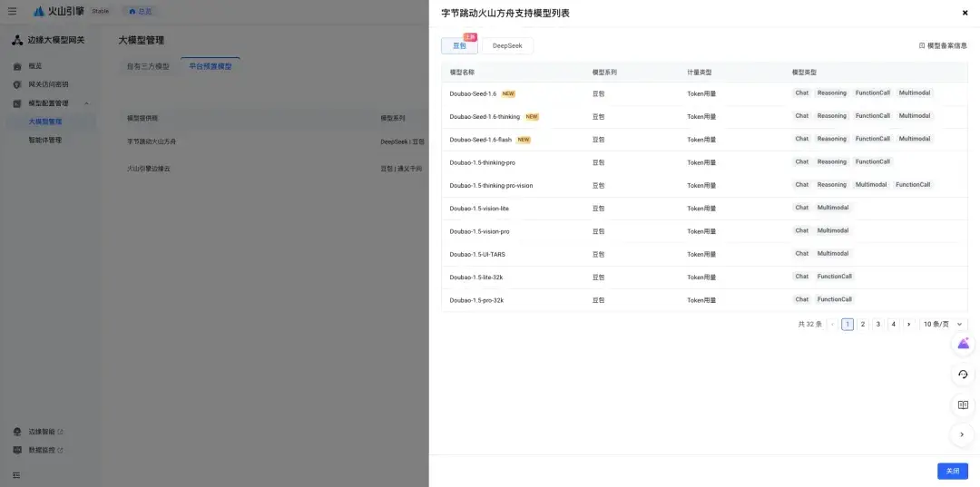Click the Doubao-1.5-vision-pro model name
This screenshot has width=980, height=487.
pyautogui.click(x=479, y=231)
